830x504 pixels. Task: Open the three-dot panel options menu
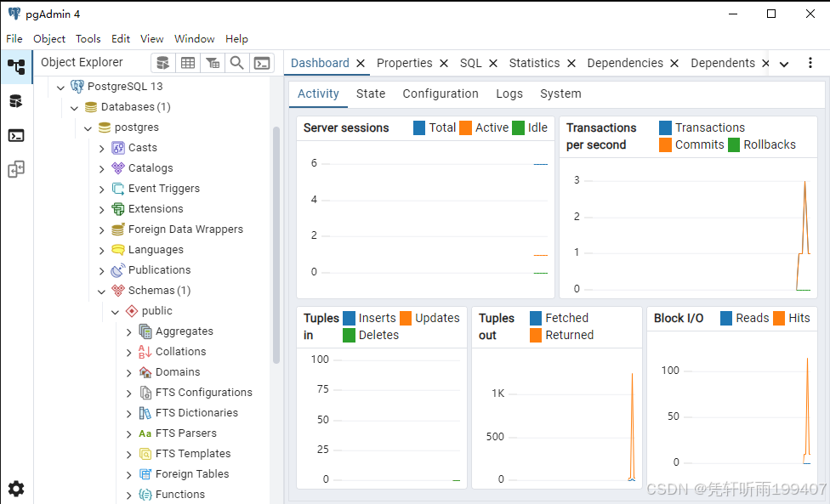pos(810,62)
